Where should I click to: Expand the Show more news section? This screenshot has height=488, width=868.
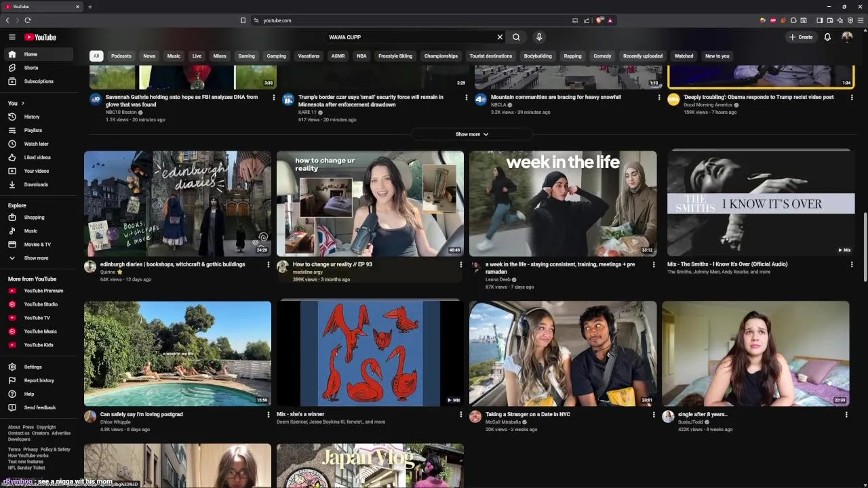click(x=472, y=134)
